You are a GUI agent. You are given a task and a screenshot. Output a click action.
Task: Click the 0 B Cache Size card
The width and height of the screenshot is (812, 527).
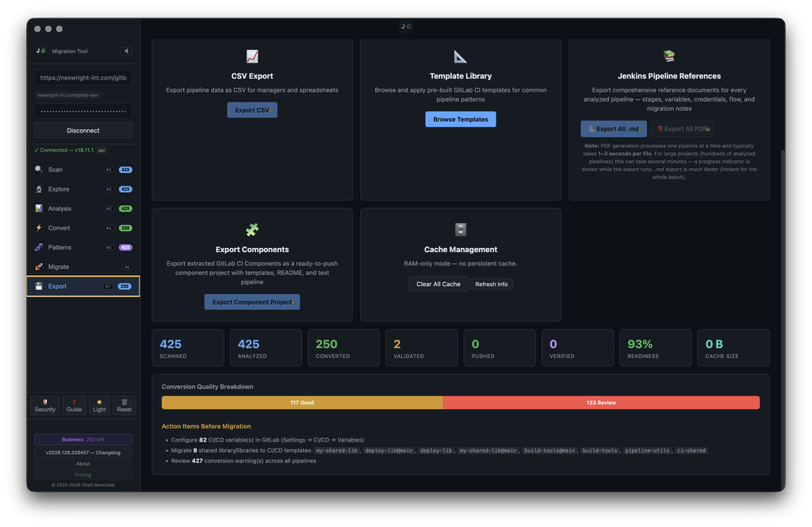(x=733, y=348)
